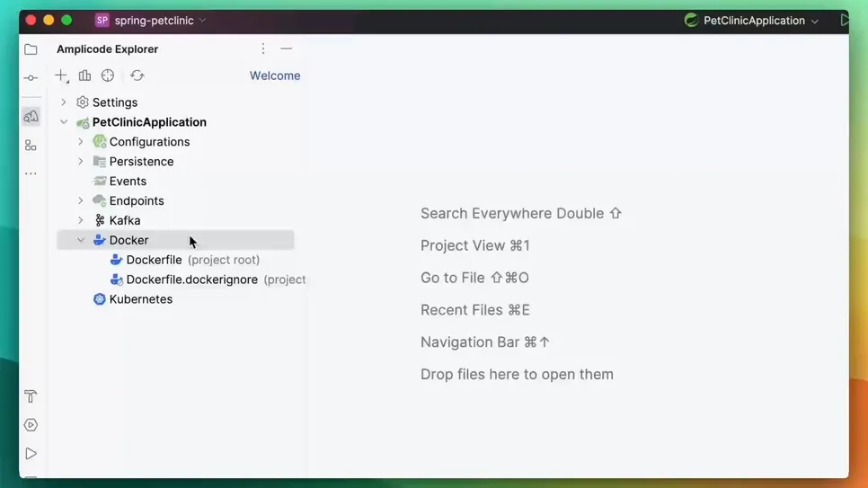Open the Services tool window icon
The width and height of the screenshot is (868, 488).
(x=31, y=425)
